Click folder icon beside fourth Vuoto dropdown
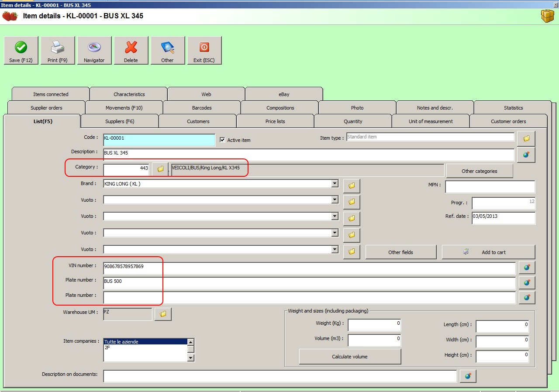Image resolution: width=559 pixels, height=392 pixels. tap(352, 251)
